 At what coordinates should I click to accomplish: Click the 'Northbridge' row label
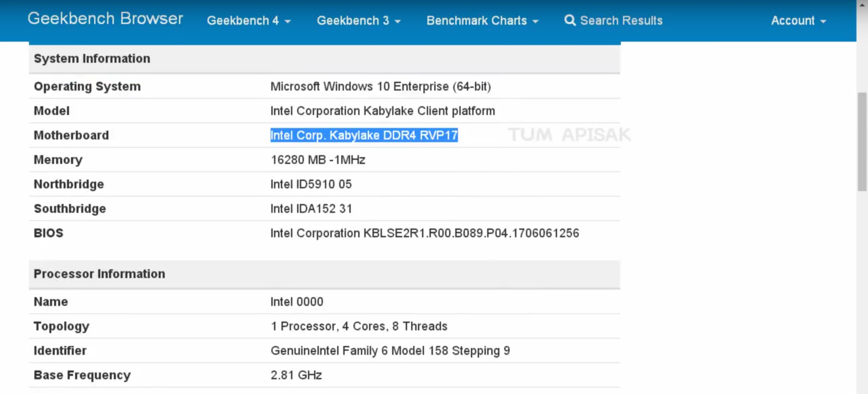pos(69,184)
